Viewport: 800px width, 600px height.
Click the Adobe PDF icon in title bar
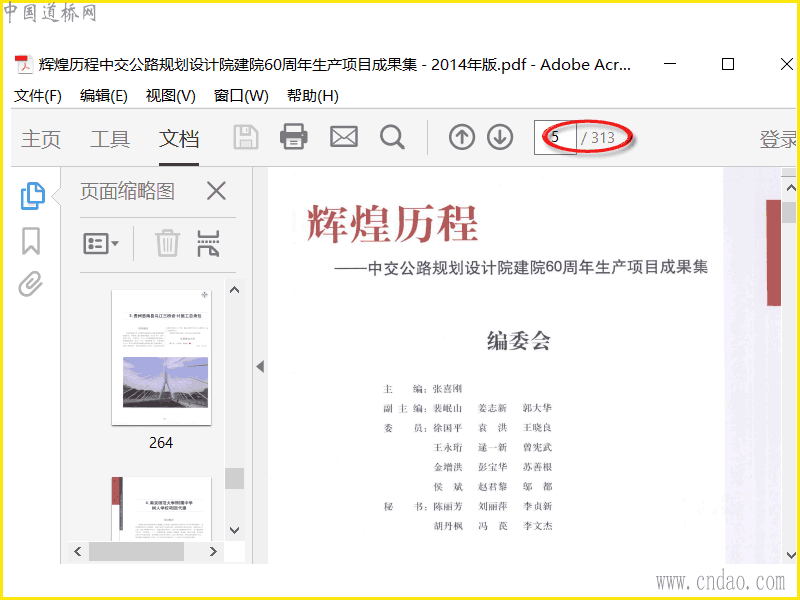click(23, 65)
